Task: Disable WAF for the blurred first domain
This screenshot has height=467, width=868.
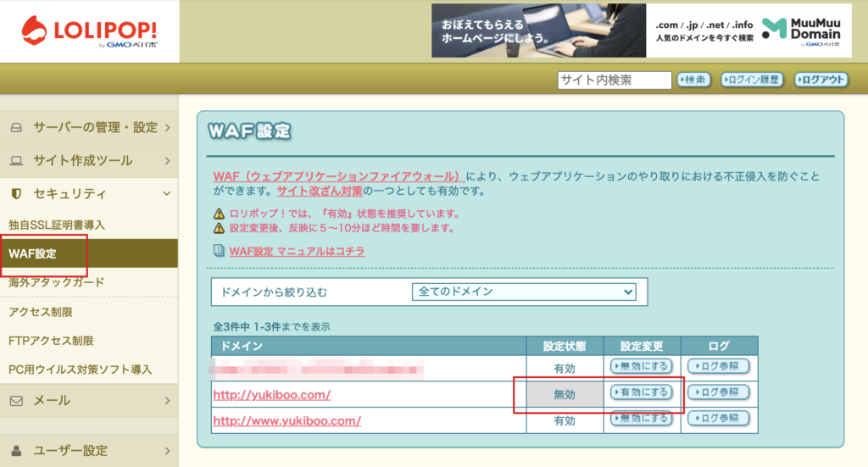Action: (x=642, y=366)
